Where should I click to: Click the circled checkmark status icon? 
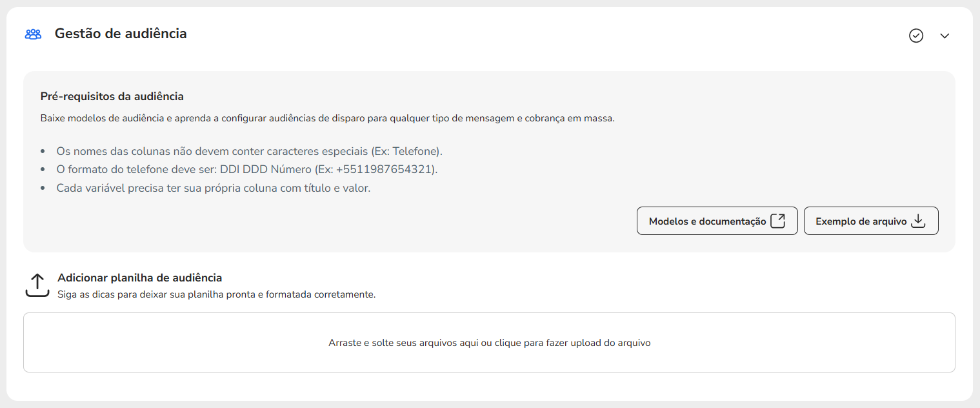pyautogui.click(x=916, y=36)
